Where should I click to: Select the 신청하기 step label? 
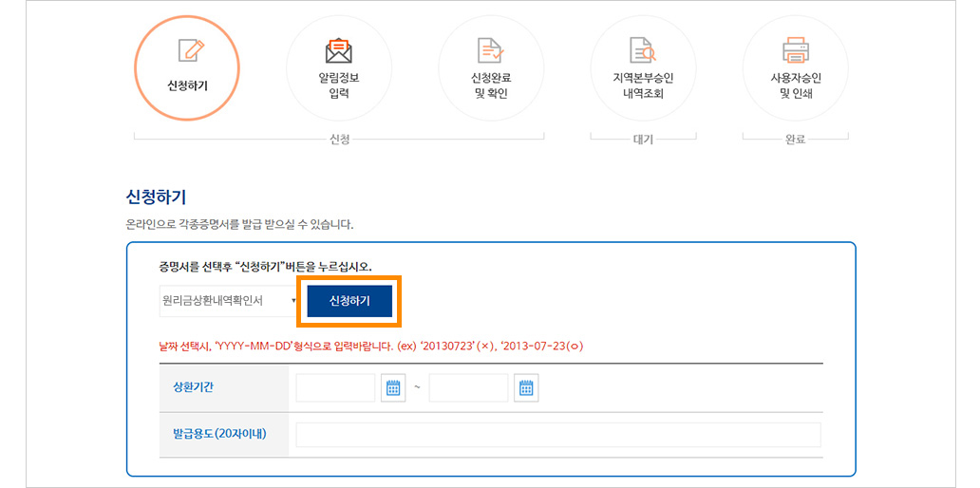tap(187, 86)
